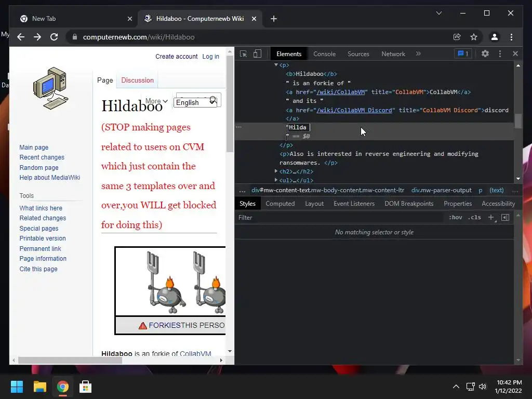Open Printable version link
Image resolution: width=532 pixels, height=399 pixels.
[43, 238]
